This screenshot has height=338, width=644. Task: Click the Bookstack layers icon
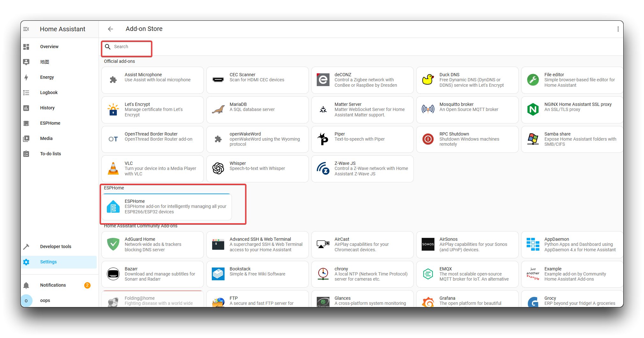click(x=218, y=274)
